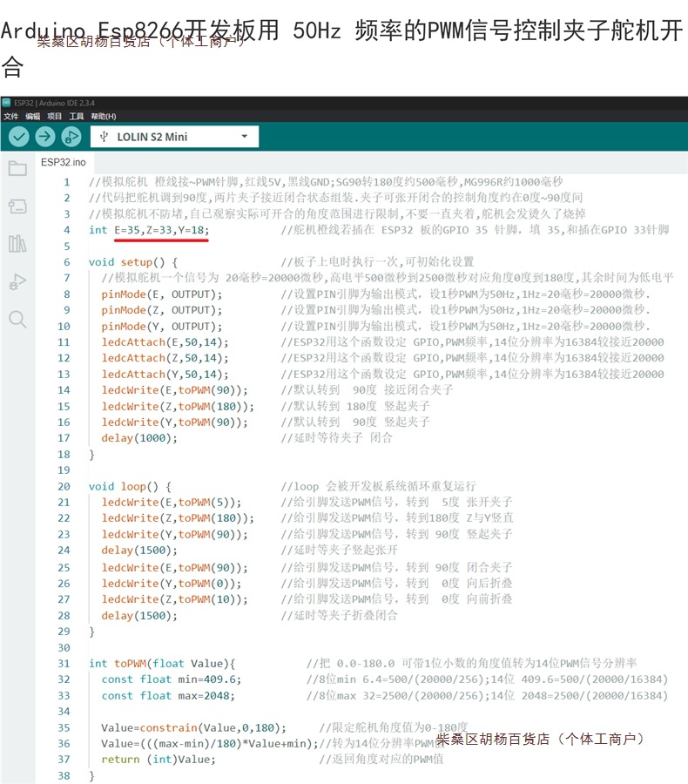Click line number 31 in gutter
Viewport: 688px width, 784px height.
pos(64,664)
